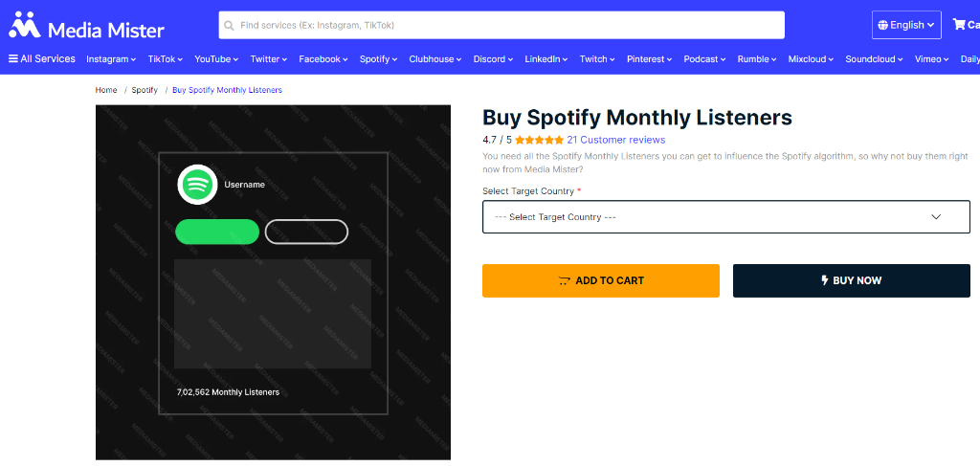Add Spotify listeners to cart
980x466 pixels.
[x=601, y=280]
